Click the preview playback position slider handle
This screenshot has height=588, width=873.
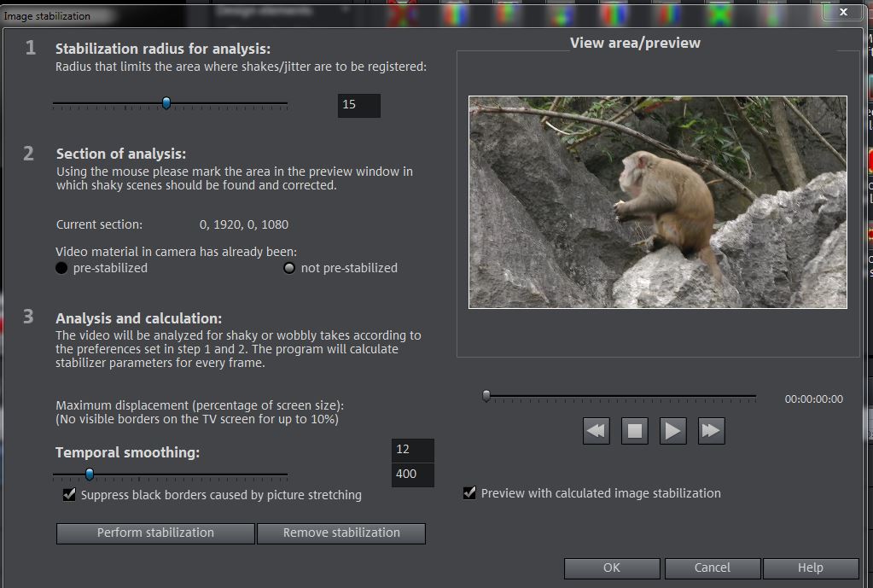(486, 396)
